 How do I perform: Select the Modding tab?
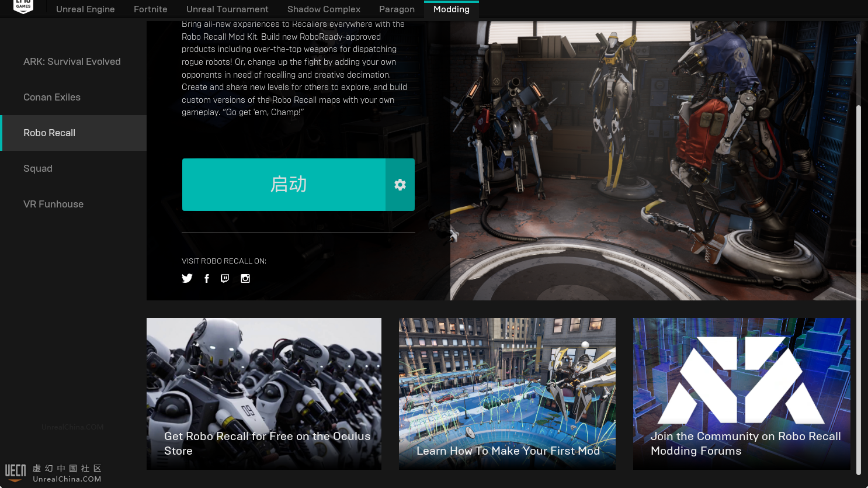452,9
